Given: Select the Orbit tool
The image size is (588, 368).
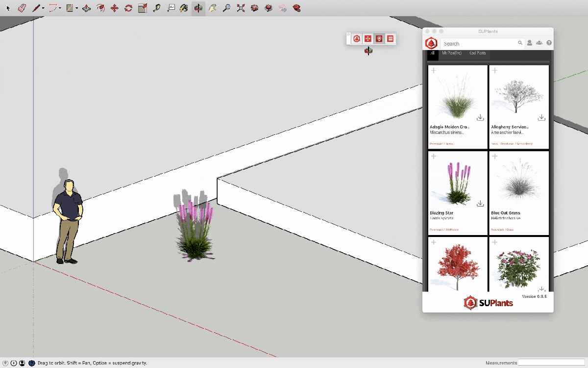Looking at the screenshot, I should (x=198, y=8).
